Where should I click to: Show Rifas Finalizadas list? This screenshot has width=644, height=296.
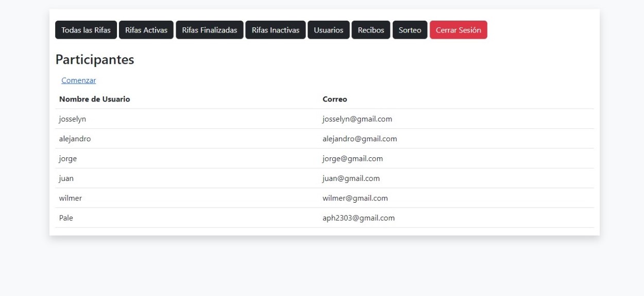coord(210,30)
